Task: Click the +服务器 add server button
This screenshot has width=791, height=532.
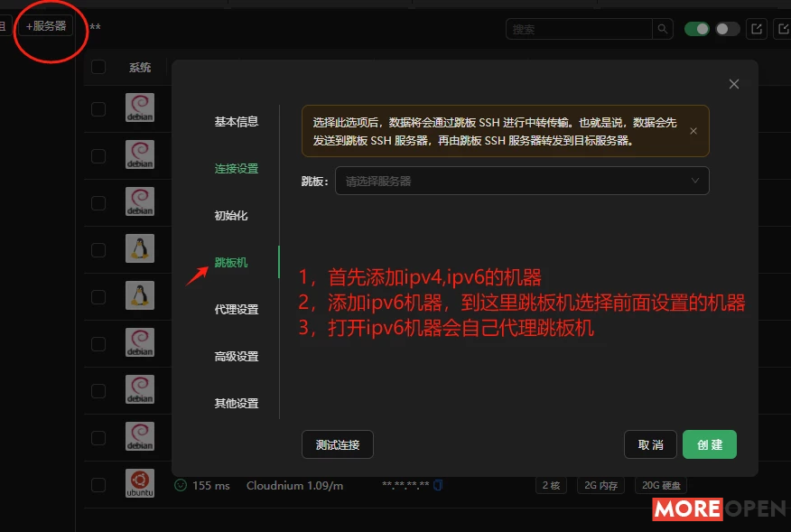Action: (x=46, y=25)
